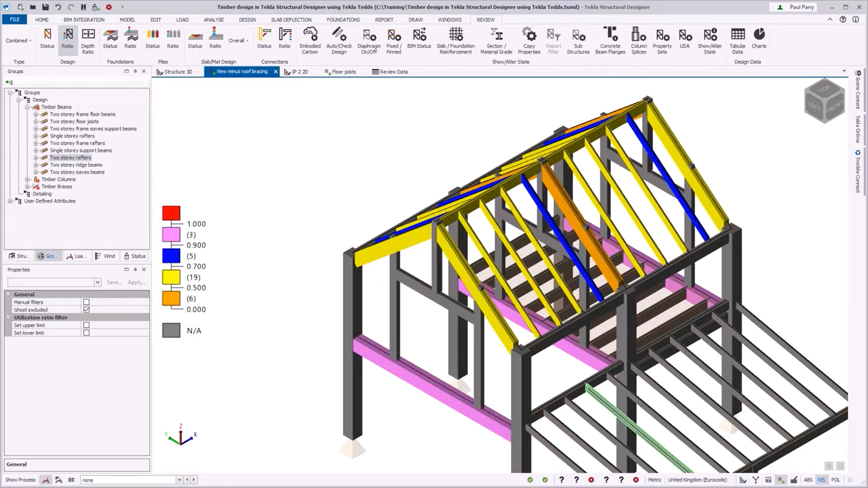Switch to the ANALYSE ribbon tab

[214, 20]
